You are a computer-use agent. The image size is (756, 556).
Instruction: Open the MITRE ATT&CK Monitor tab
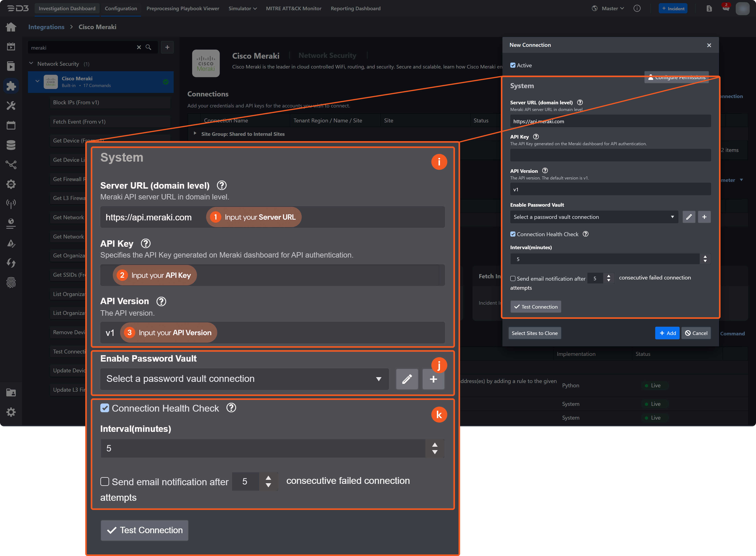(x=294, y=8)
